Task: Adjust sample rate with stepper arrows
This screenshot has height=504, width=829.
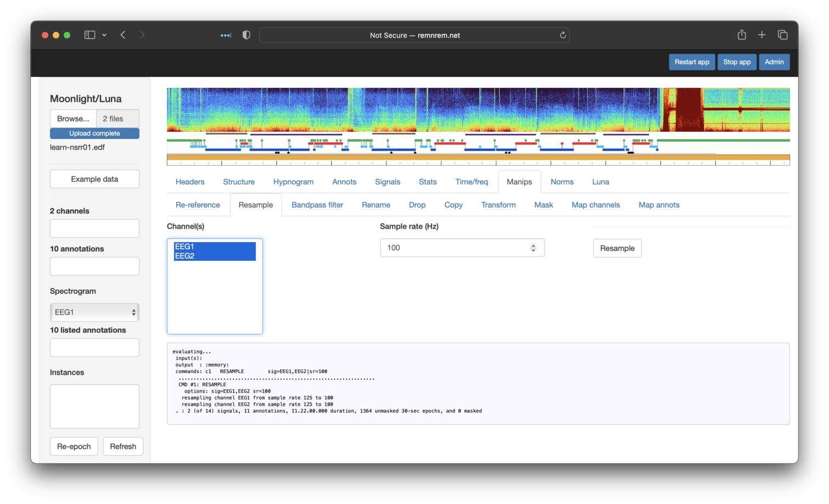Action: click(533, 248)
